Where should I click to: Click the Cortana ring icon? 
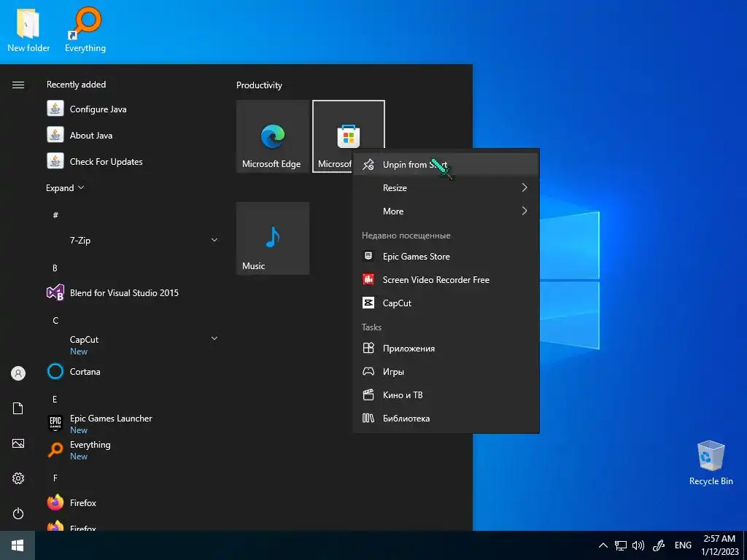pos(55,371)
